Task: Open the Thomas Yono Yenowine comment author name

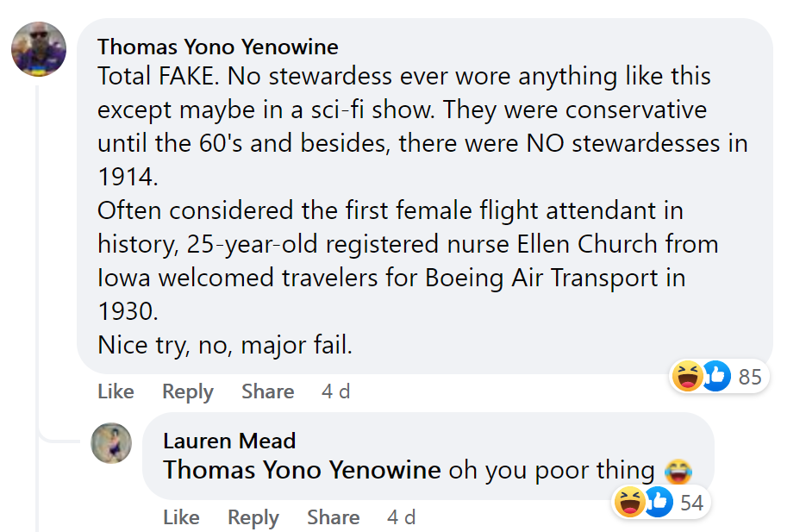Action: point(217,47)
